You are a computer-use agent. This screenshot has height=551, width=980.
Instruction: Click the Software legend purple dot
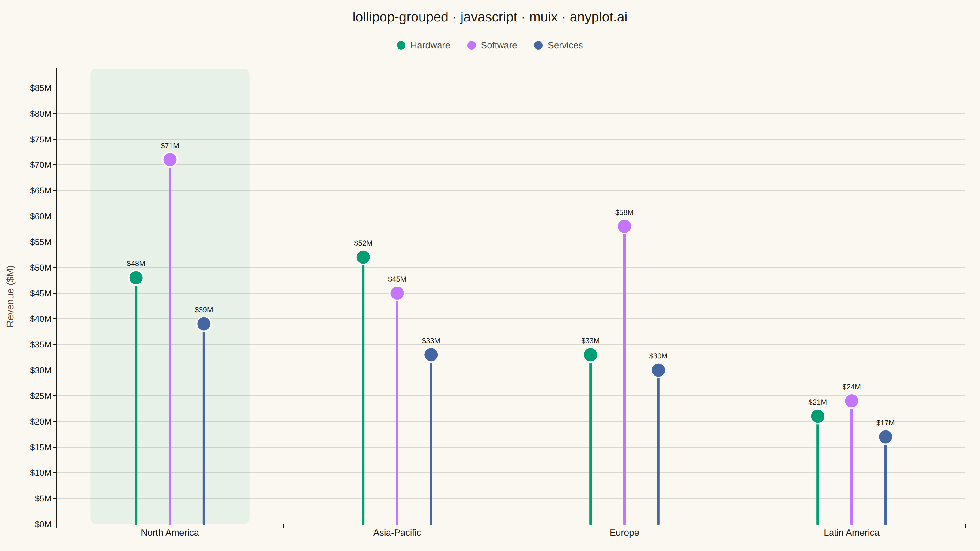click(x=471, y=45)
